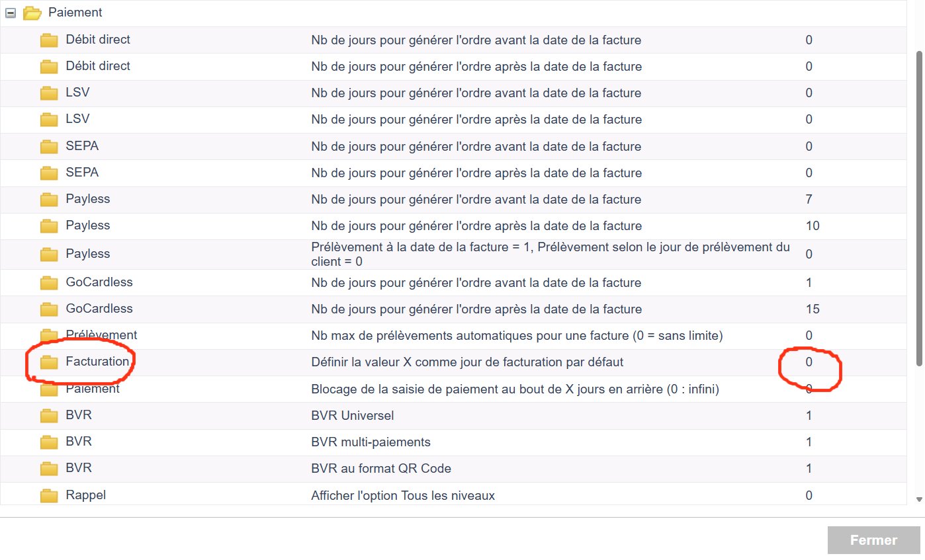The height and width of the screenshot is (560, 925).
Task: Select the root Paiement label at the top
Action: pos(75,13)
